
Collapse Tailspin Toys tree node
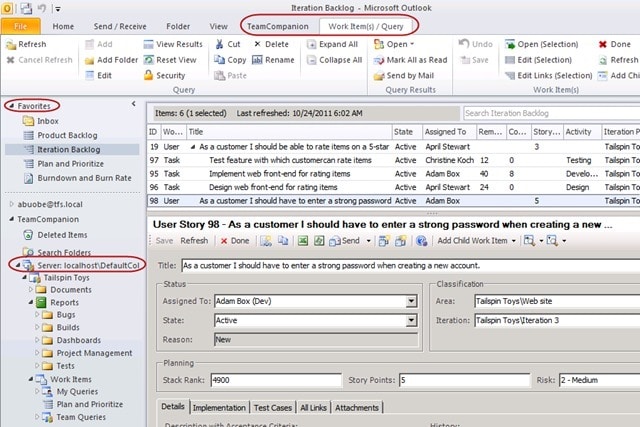tap(24, 278)
